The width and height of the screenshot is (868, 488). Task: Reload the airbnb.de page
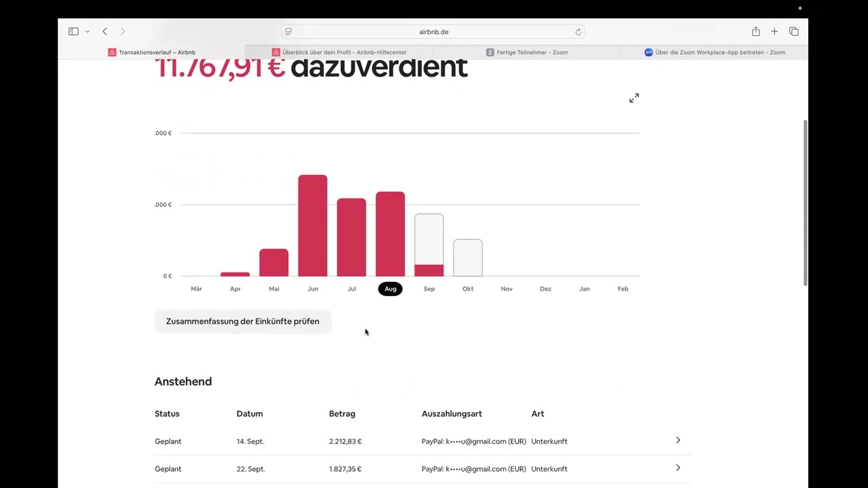[578, 32]
